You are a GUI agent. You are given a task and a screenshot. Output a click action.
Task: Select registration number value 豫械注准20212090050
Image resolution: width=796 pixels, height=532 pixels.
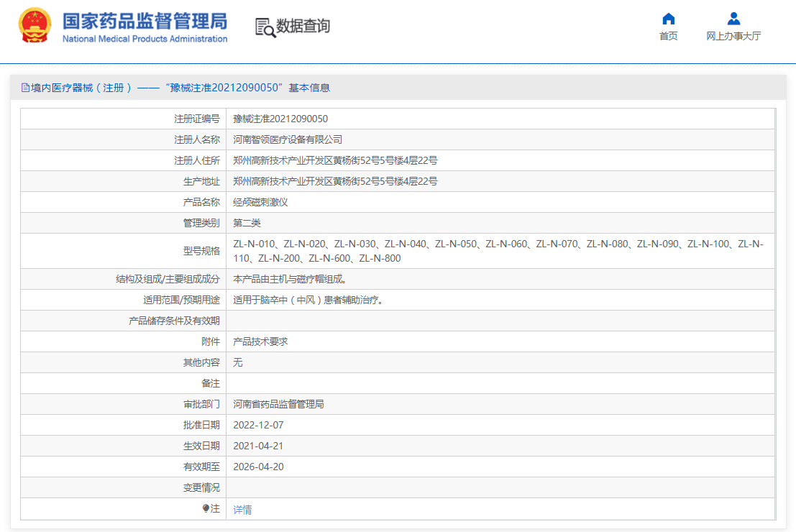(280, 119)
